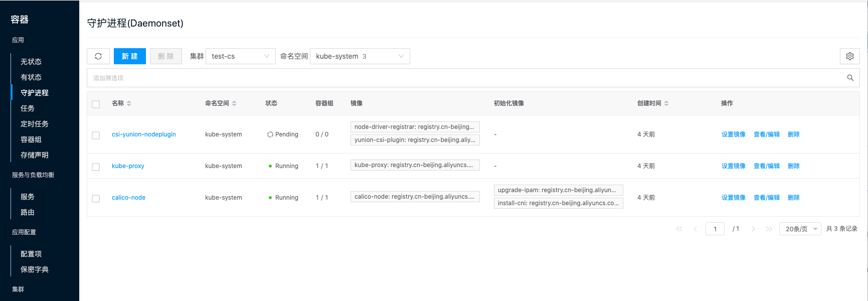The image size is (868, 301).
Task: Tick the kube-proxy row checkbox
Action: point(96,167)
